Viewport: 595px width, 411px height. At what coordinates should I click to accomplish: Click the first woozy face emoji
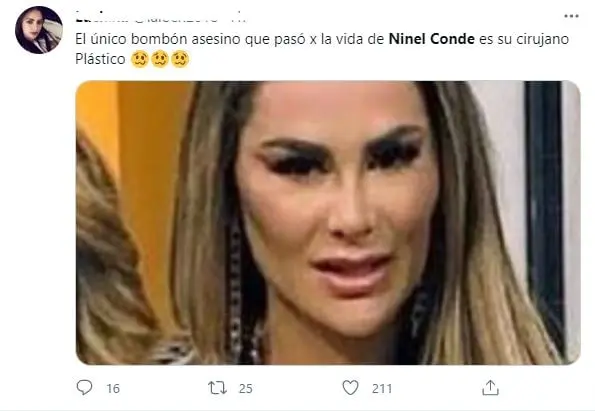click(139, 59)
